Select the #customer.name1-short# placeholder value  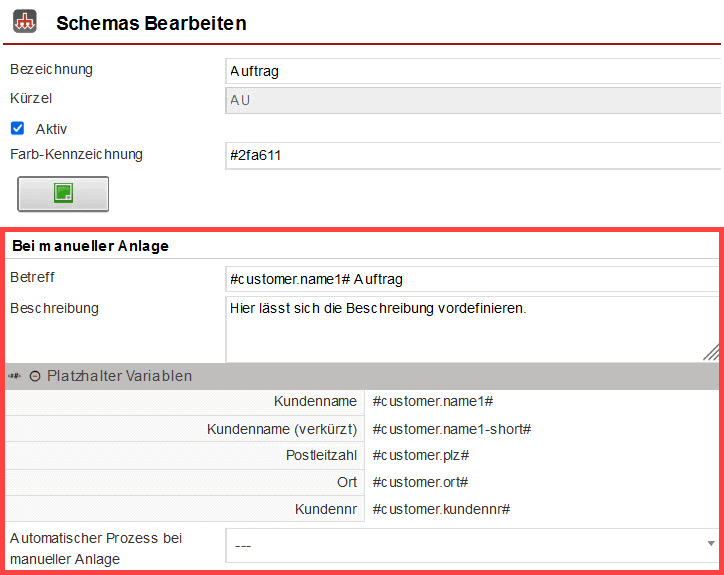point(451,428)
